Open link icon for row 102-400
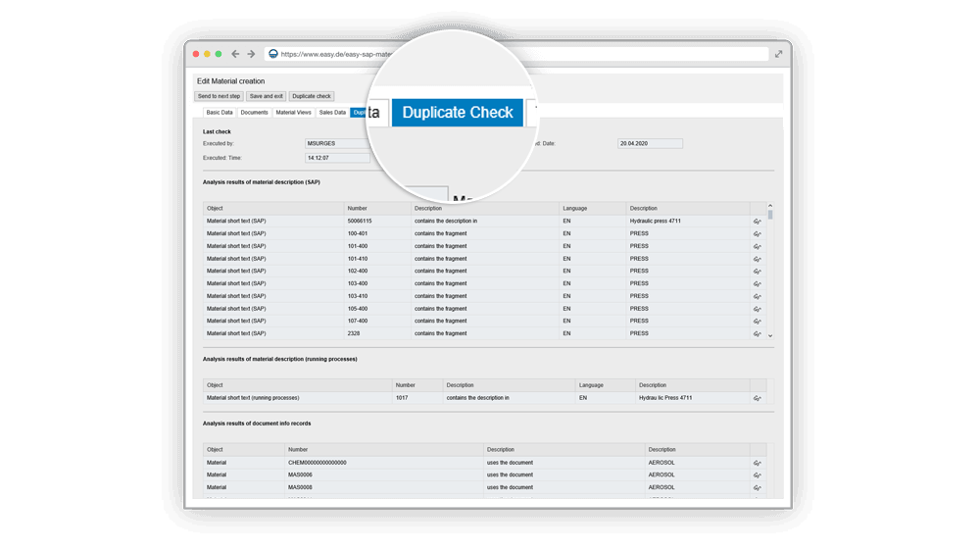 tap(757, 272)
